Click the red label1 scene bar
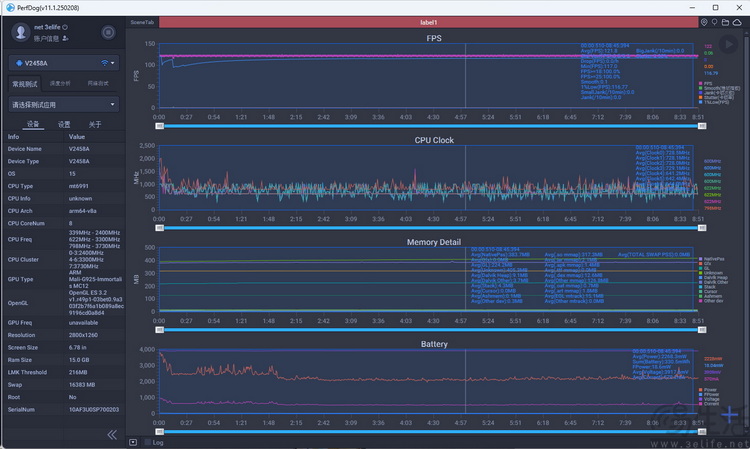This screenshot has height=449, width=750. pos(429,22)
